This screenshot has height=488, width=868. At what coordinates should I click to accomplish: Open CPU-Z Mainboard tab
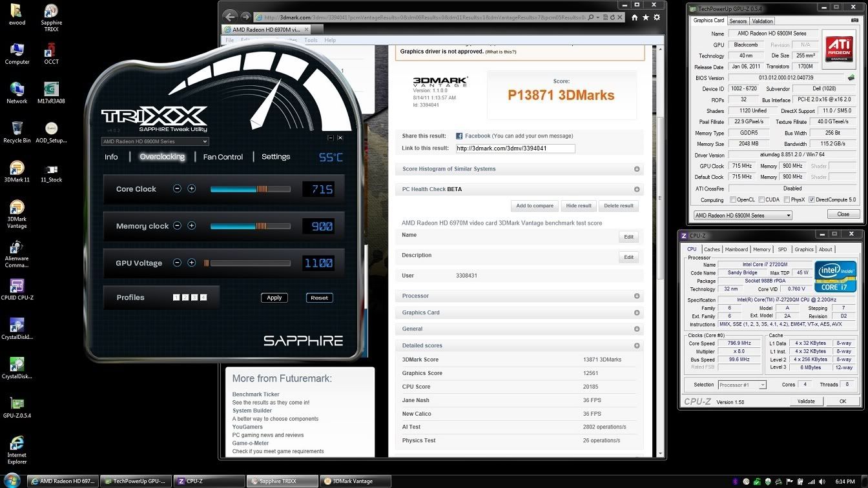tap(736, 249)
